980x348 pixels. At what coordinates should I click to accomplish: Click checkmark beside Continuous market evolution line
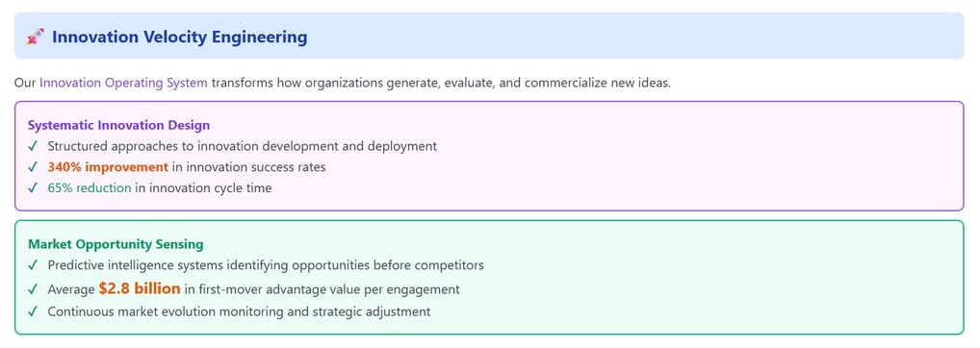pos(33,311)
